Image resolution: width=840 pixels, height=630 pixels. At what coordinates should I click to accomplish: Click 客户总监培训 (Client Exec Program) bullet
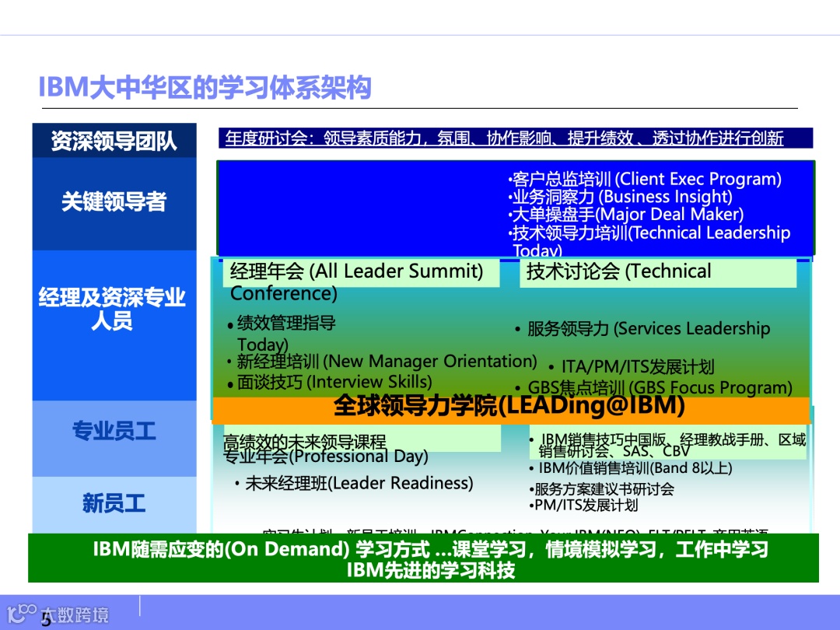pos(645,179)
